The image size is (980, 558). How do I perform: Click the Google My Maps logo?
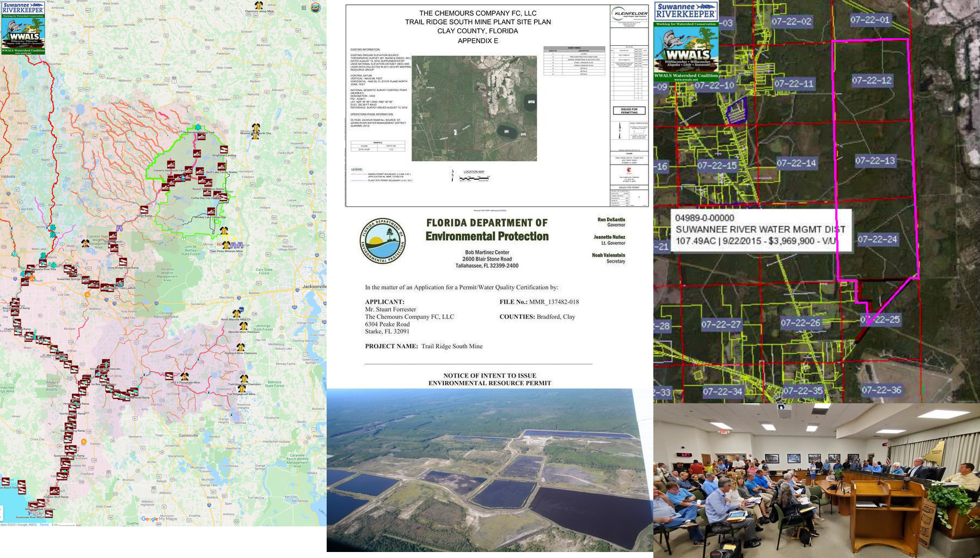tap(160, 519)
